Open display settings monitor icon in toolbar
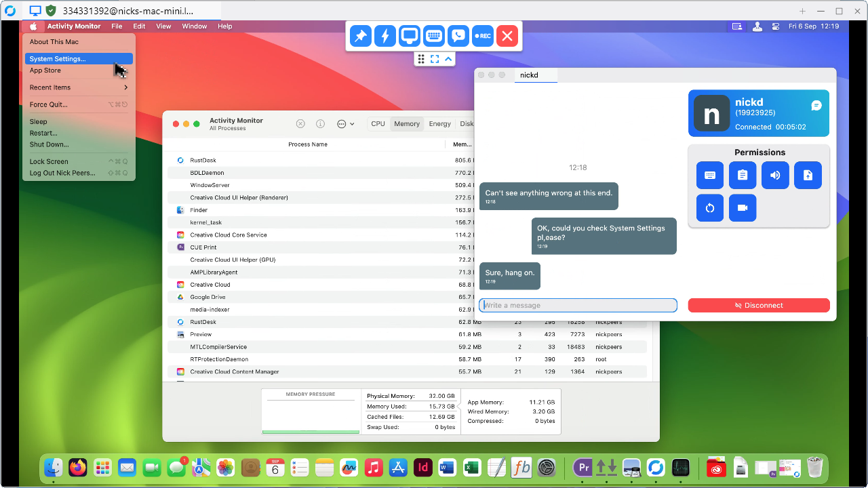The width and height of the screenshot is (868, 488). [410, 36]
